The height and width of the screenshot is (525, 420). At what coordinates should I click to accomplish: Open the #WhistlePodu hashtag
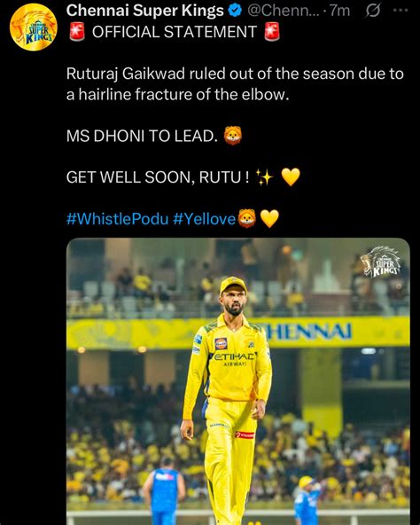click(x=118, y=219)
